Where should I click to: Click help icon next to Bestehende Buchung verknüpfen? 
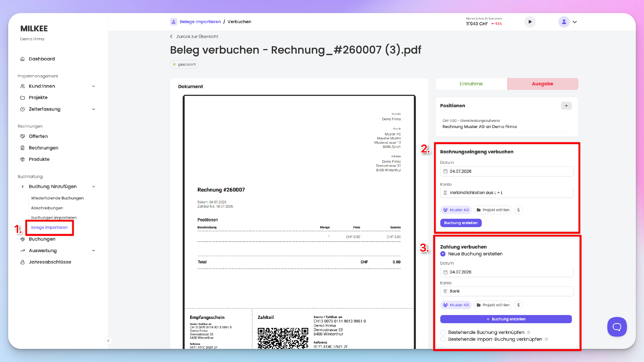(528, 333)
